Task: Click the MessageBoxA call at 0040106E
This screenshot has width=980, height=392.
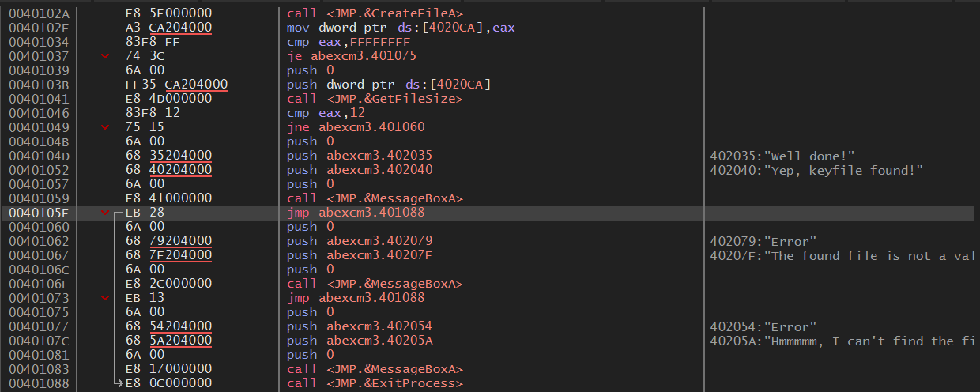Action: pos(375,284)
